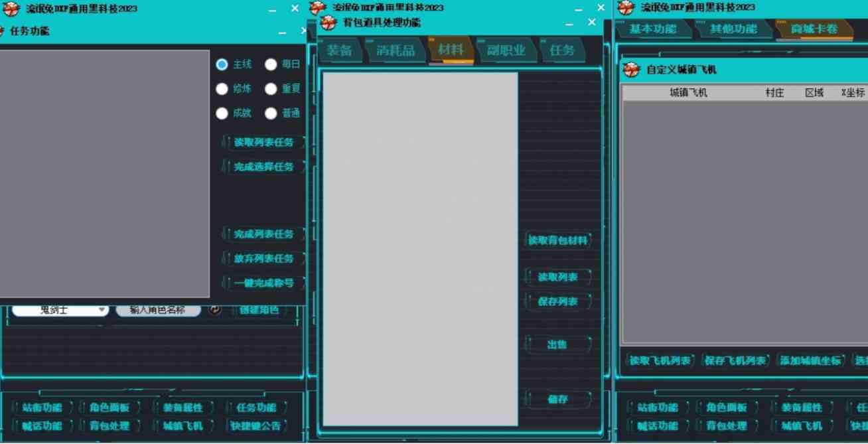Click the refresh icon beside the character name field
Viewport: 868px width, 444px height.
(x=215, y=310)
